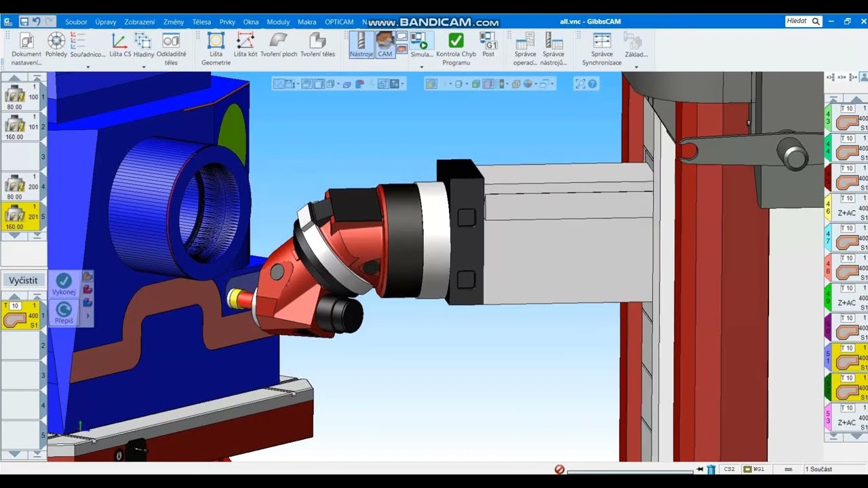
Task: Click the 1 Součást status entry
Action: (x=819, y=469)
